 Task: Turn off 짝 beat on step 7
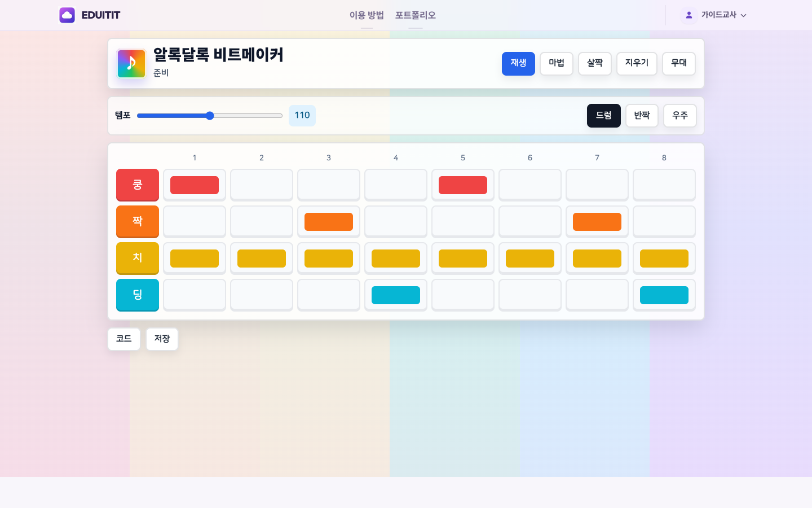597,222
